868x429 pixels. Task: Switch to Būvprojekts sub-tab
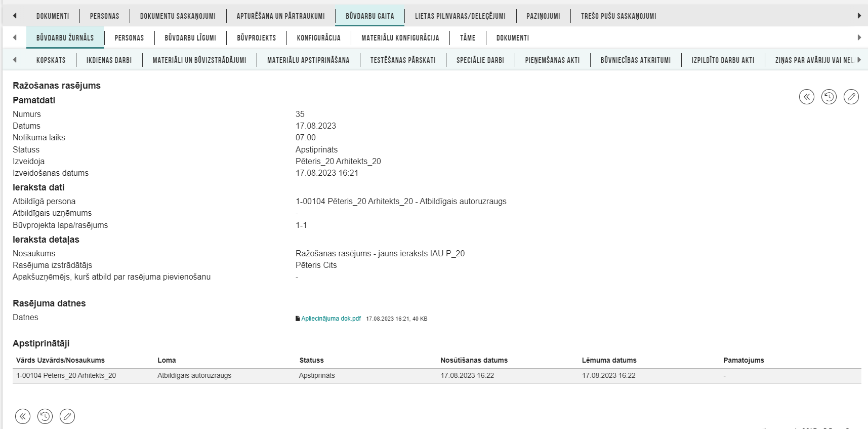point(257,38)
